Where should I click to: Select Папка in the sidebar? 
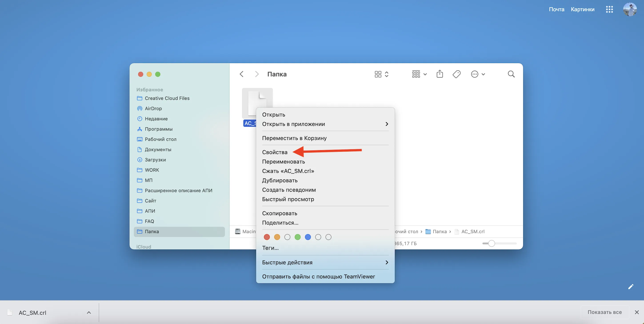pos(179,231)
